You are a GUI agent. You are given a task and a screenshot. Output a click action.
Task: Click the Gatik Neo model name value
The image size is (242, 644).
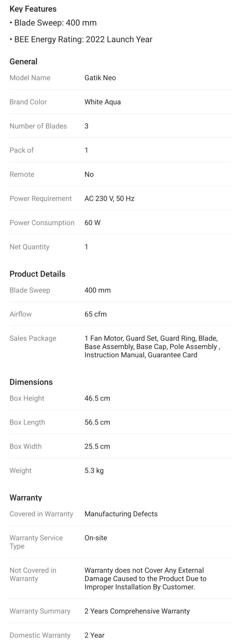(100, 78)
